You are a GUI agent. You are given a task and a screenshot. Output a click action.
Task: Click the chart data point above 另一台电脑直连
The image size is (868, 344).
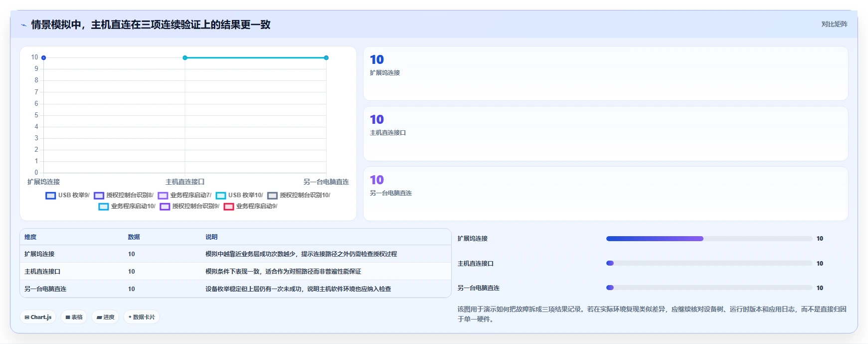326,58
